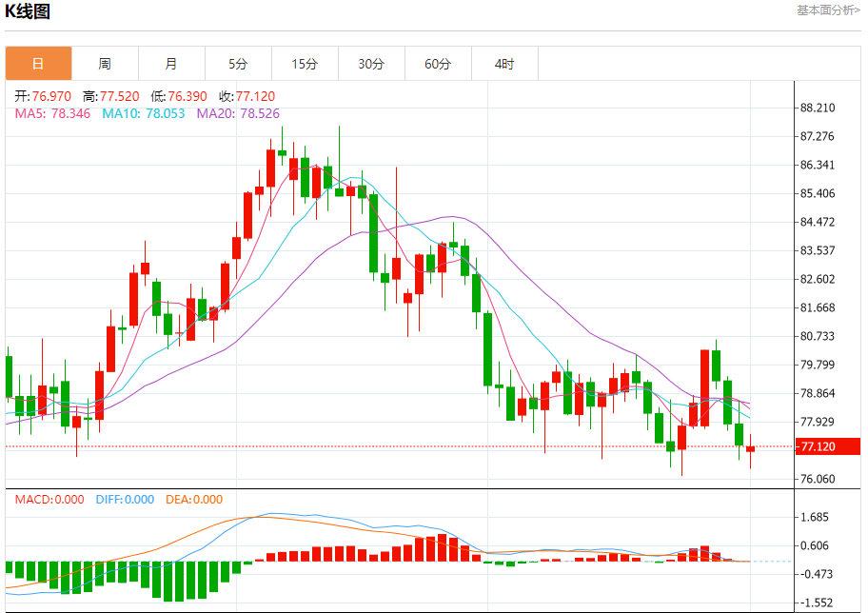Image resolution: width=868 pixels, height=613 pixels.
Task: Click the MA5: 78.346 legend
Action: point(52,113)
